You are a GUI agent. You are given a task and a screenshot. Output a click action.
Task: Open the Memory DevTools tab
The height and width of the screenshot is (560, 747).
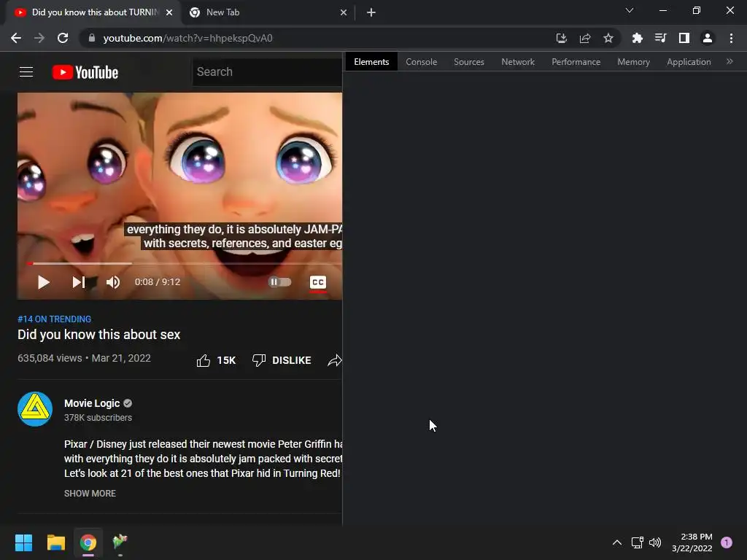pyautogui.click(x=634, y=62)
